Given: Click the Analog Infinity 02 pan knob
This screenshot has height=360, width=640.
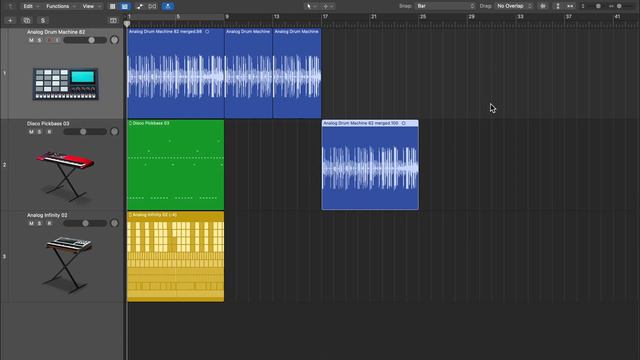Looking at the screenshot, I should click(114, 223).
